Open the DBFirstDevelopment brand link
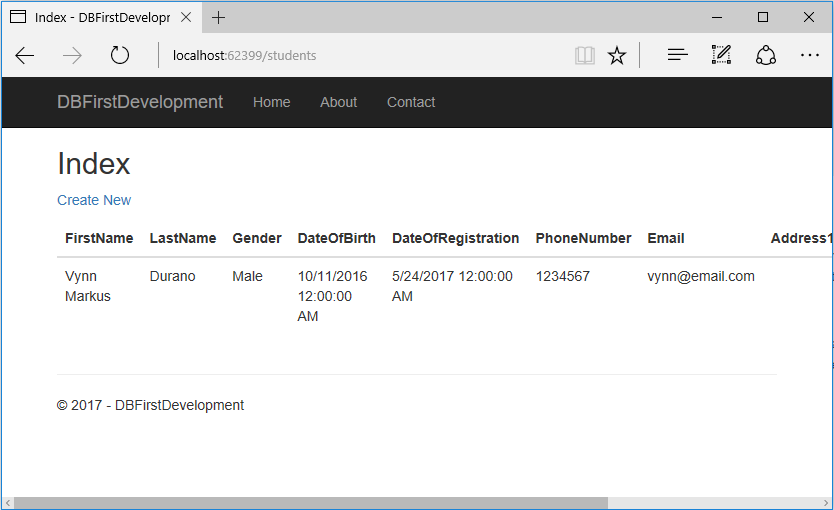Image resolution: width=834 pixels, height=510 pixels. point(140,102)
